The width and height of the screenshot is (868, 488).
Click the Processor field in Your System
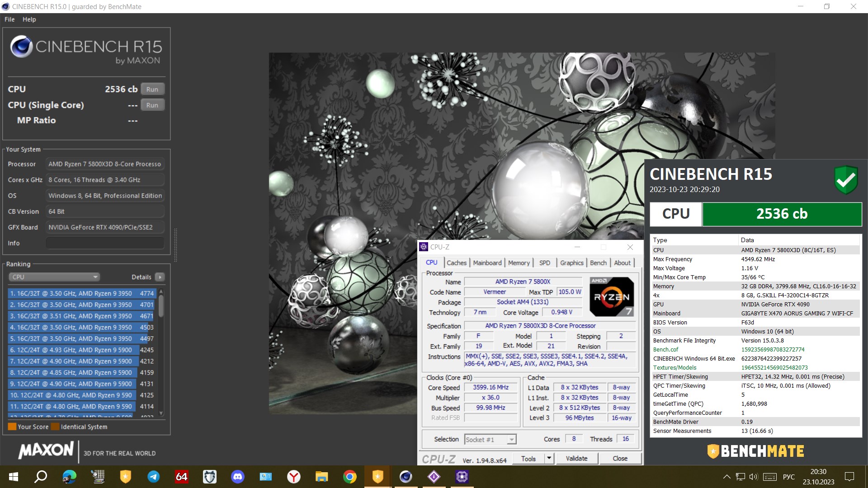click(x=105, y=164)
